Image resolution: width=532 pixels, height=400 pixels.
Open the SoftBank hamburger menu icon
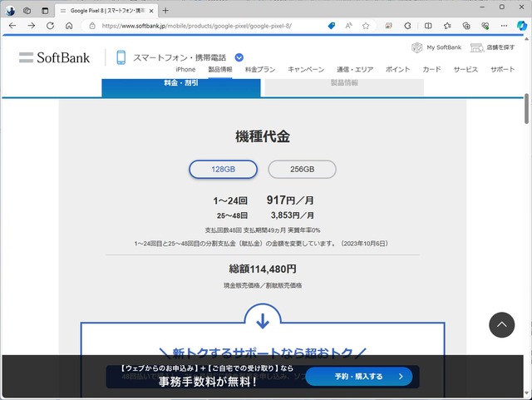coord(26,57)
